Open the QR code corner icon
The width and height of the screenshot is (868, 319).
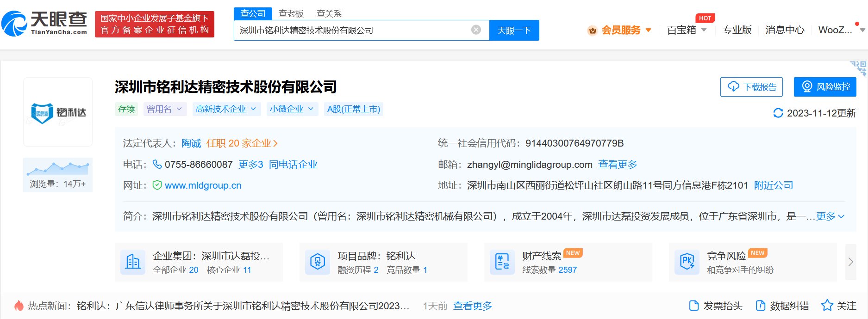859,68
